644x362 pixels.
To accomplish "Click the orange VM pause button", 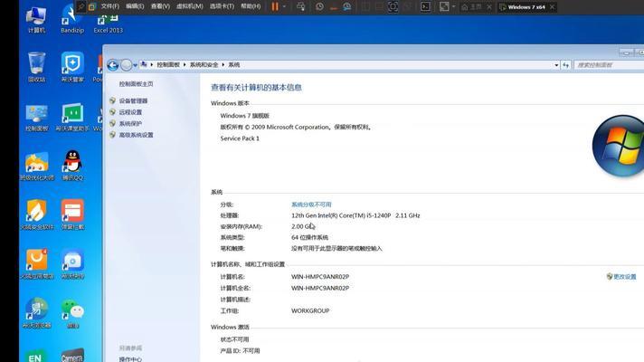I will tap(275, 6).
